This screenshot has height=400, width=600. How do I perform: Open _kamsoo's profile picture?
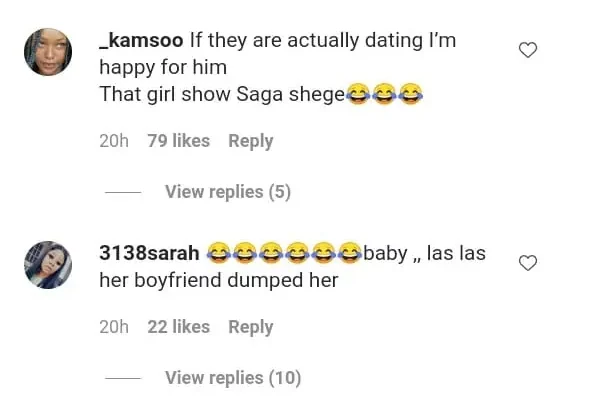(48, 51)
